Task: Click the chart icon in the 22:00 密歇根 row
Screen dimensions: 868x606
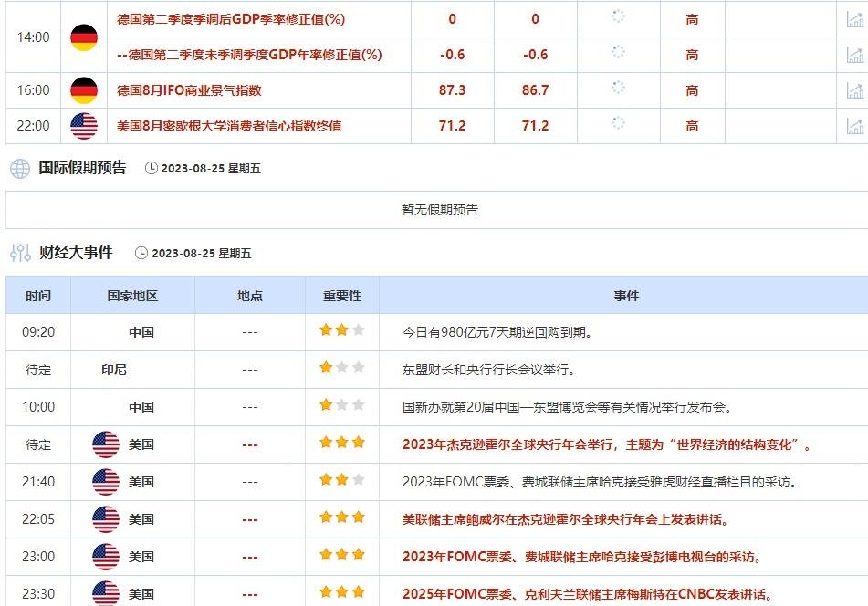Action: 856,126
